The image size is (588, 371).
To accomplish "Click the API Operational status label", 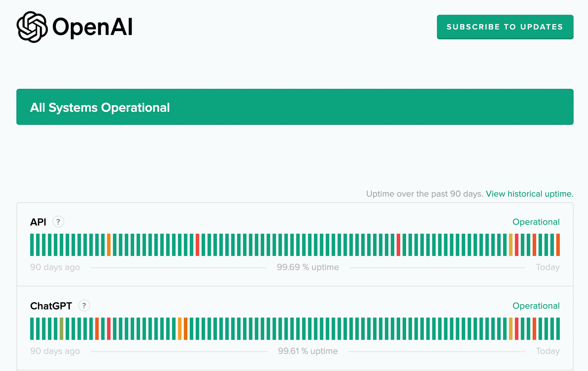I will [536, 222].
